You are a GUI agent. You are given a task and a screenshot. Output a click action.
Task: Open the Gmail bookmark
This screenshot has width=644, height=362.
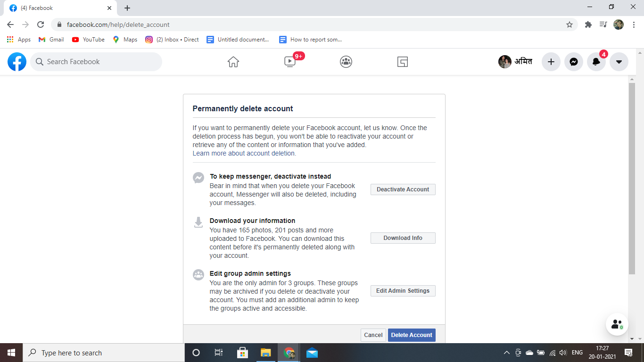pyautogui.click(x=51, y=40)
